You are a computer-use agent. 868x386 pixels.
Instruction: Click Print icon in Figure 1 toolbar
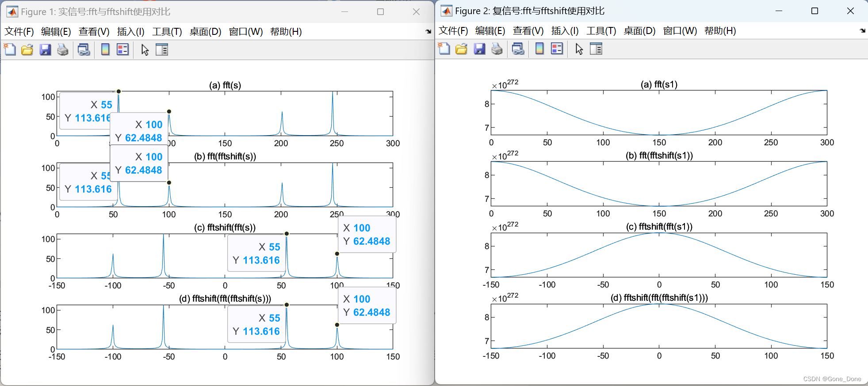(63, 49)
